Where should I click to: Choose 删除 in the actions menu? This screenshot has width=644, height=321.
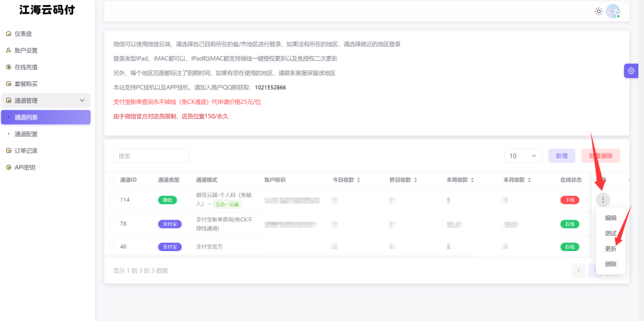[x=610, y=264]
